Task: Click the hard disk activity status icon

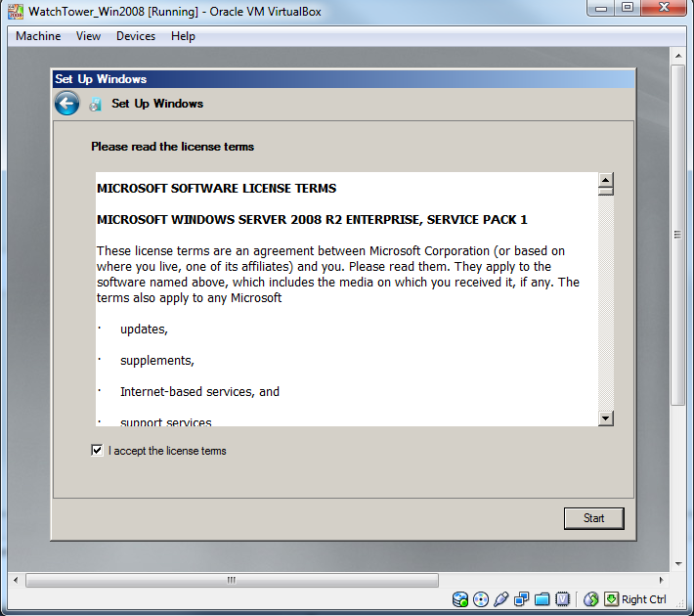Action: [460, 599]
